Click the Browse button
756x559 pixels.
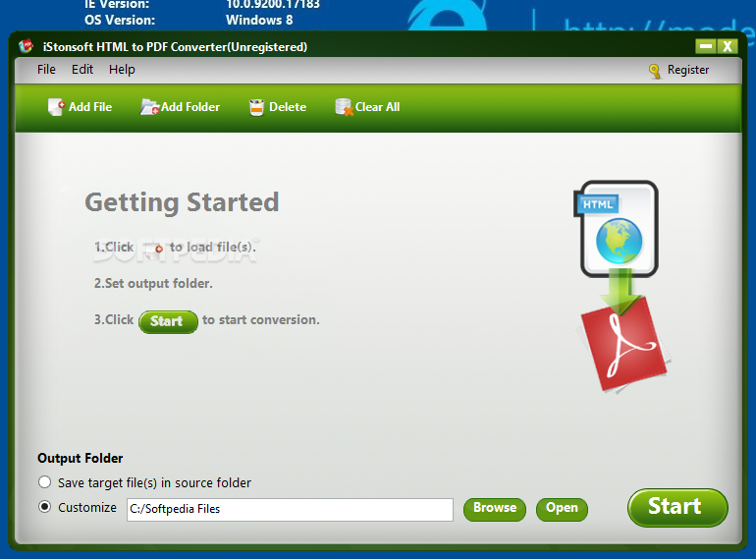495,509
